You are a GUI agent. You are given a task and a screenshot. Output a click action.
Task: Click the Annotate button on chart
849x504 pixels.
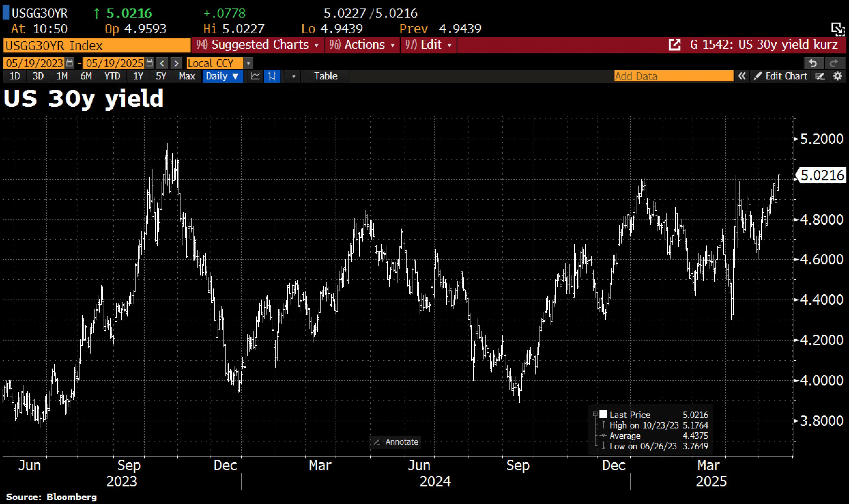click(x=396, y=442)
